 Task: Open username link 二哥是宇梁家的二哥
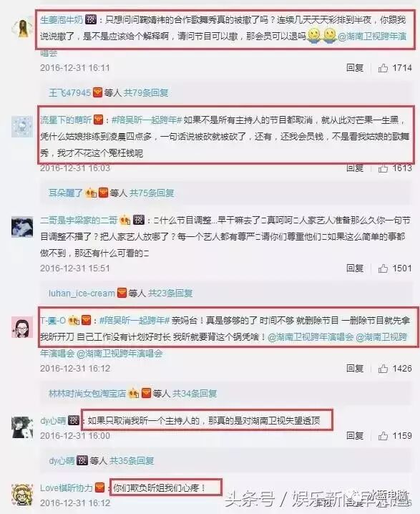(x=79, y=220)
